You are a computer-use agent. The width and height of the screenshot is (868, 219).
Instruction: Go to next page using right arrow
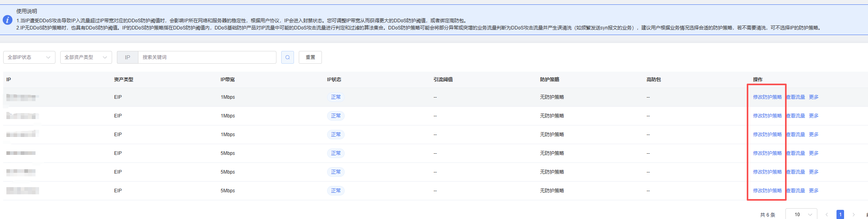pyautogui.click(x=853, y=215)
